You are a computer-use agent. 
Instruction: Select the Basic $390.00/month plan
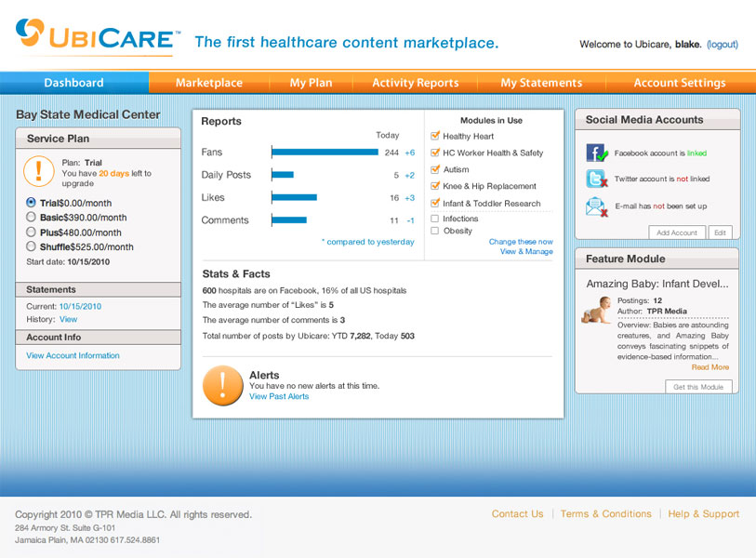31,217
